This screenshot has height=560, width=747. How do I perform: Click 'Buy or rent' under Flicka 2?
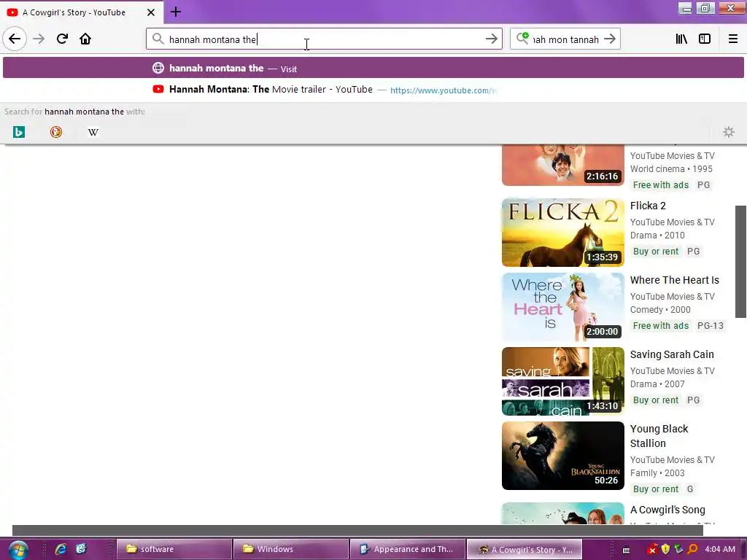pos(656,252)
